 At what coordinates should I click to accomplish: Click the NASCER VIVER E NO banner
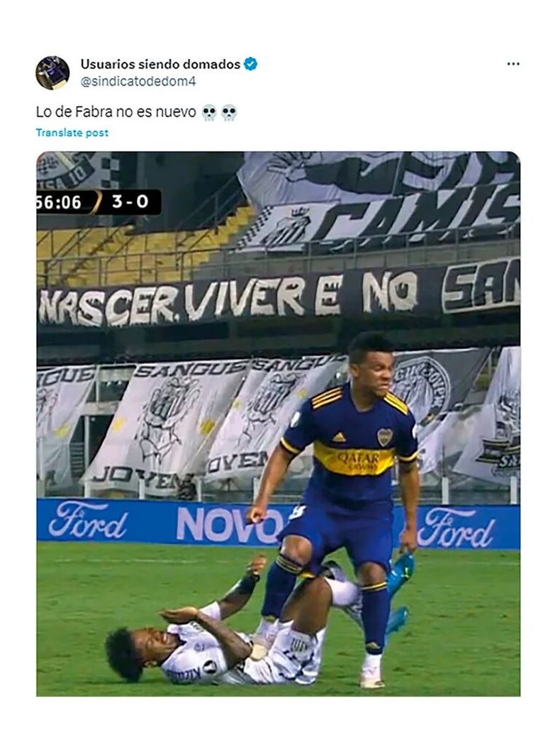pyautogui.click(x=228, y=298)
